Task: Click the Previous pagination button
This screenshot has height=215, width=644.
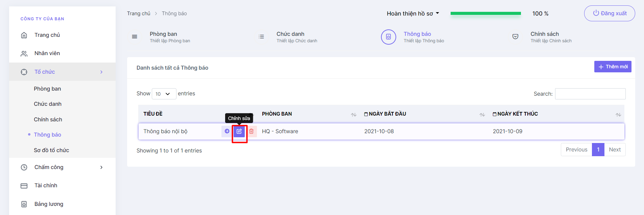Action: click(576, 149)
